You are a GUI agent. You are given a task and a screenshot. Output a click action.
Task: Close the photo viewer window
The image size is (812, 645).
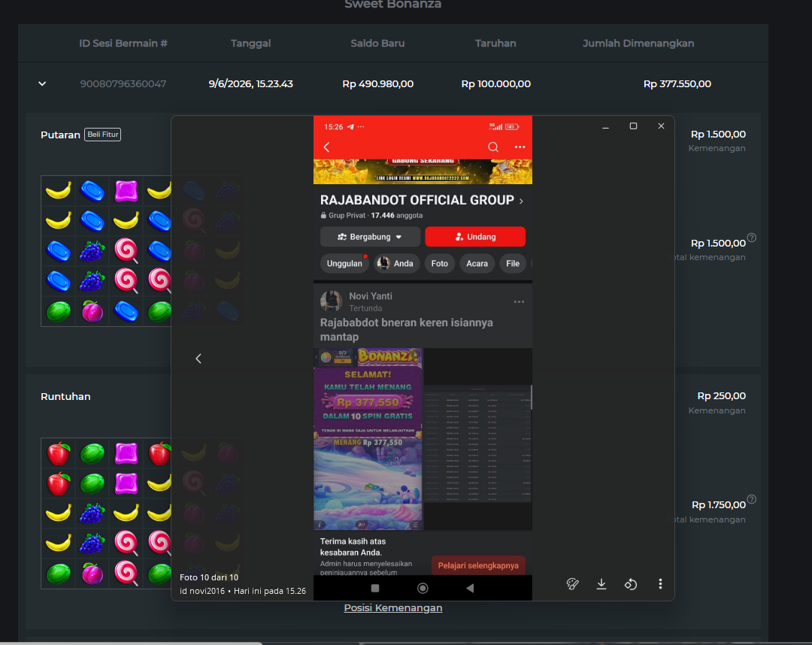point(662,126)
